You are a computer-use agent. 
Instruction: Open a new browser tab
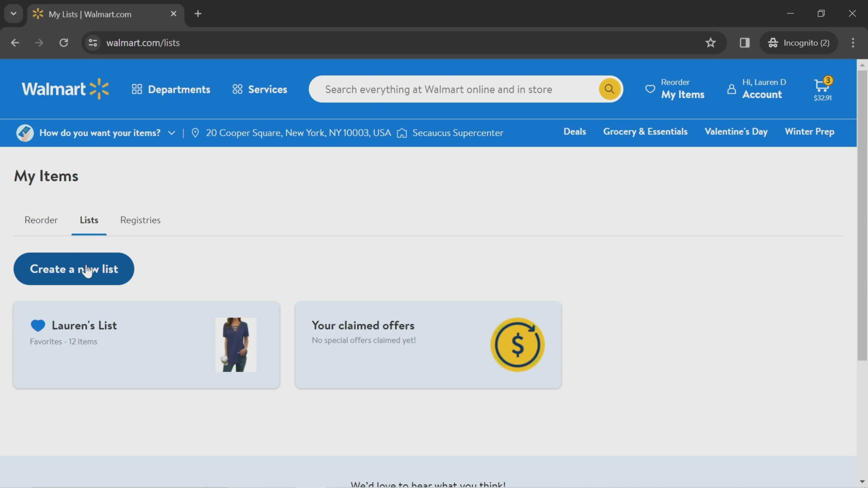(x=198, y=14)
